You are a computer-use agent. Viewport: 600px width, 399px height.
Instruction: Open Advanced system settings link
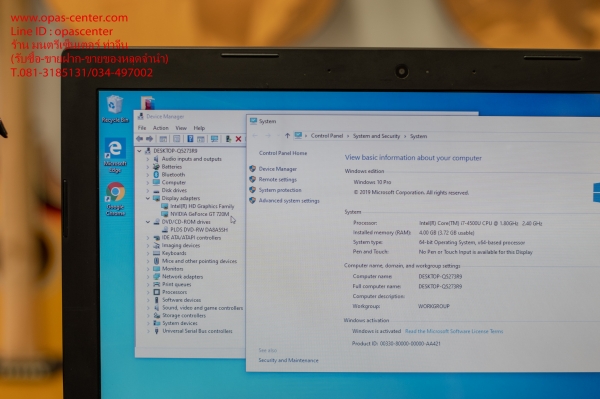click(x=289, y=201)
